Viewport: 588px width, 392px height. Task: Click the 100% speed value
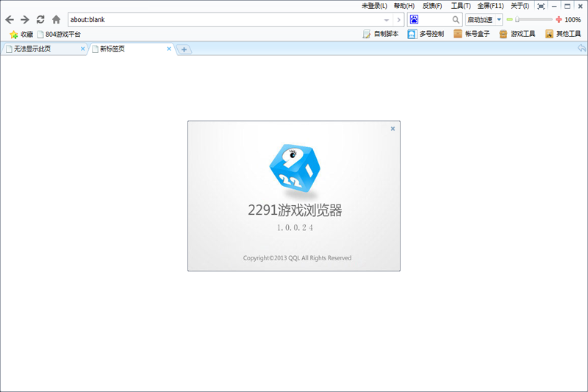click(573, 20)
